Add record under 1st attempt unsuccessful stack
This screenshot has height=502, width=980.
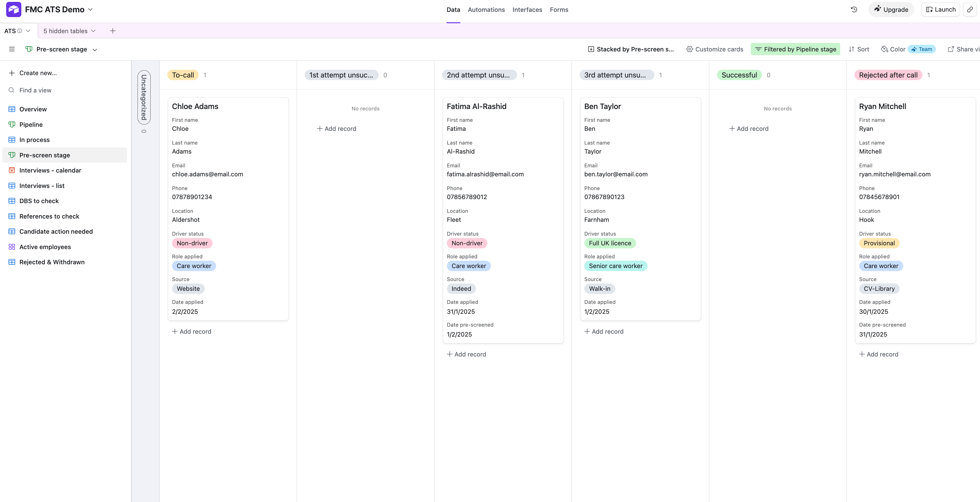(336, 129)
